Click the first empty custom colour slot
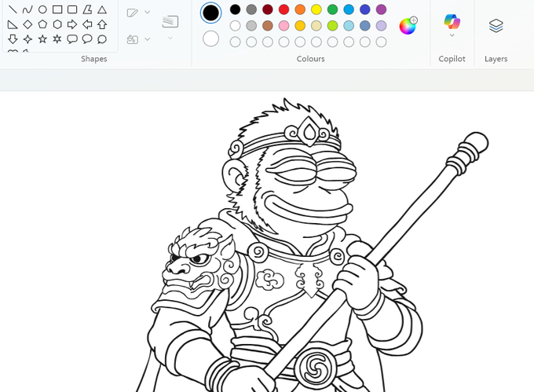This screenshot has height=392, width=534. click(x=235, y=42)
